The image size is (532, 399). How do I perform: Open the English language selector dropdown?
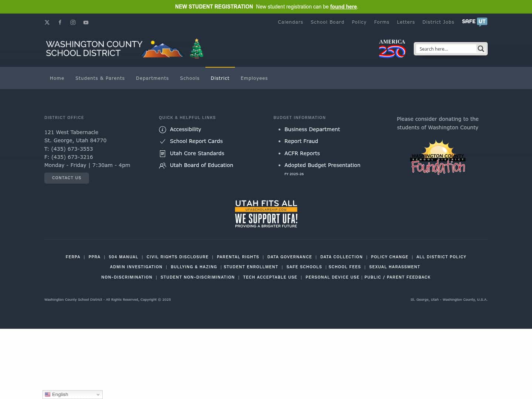(72, 394)
